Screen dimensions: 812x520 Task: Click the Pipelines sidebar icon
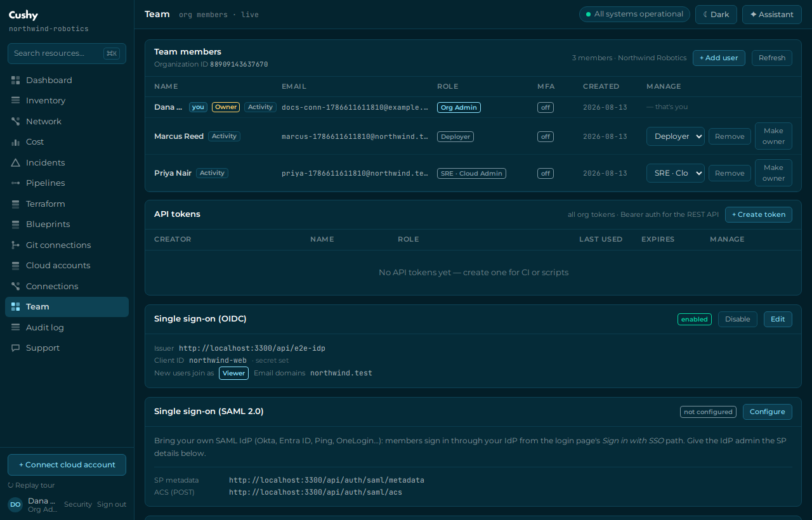[15, 183]
